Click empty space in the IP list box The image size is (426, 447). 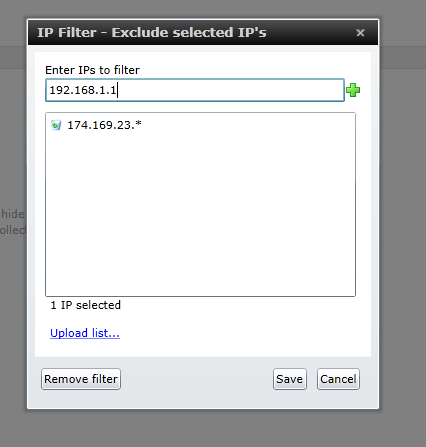[x=200, y=213]
